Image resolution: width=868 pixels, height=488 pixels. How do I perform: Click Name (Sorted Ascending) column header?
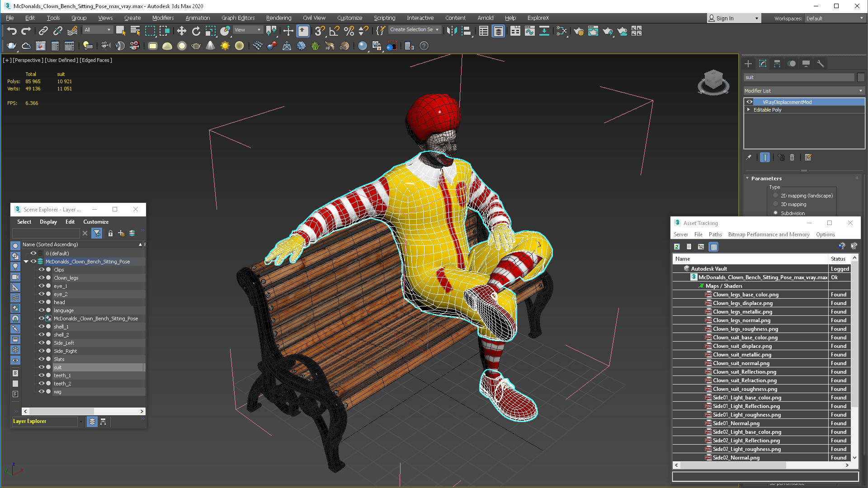[81, 244]
